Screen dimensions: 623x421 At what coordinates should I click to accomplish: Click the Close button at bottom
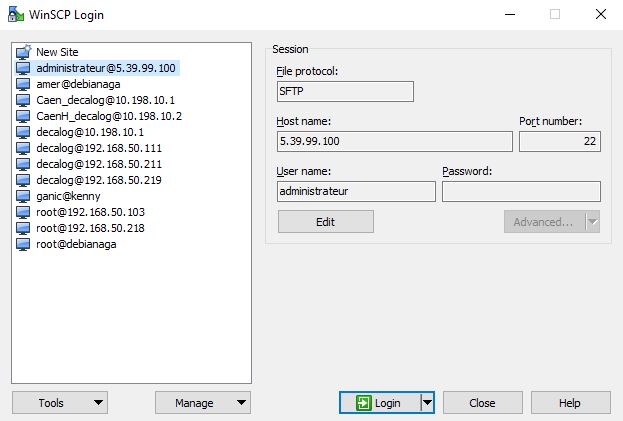(x=482, y=403)
